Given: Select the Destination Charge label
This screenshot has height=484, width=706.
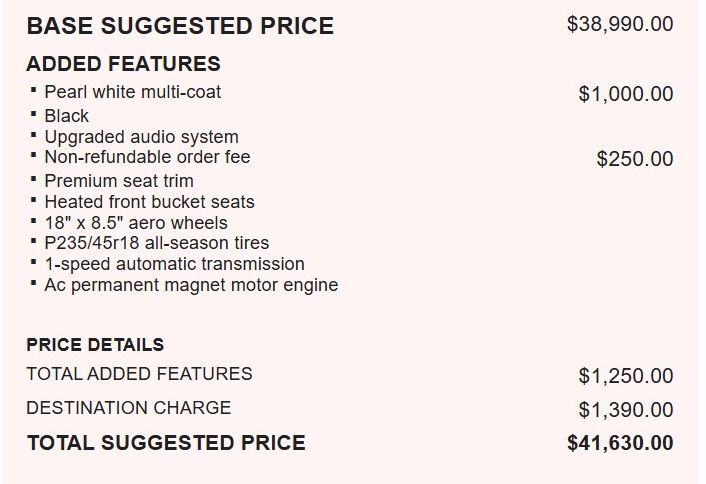Looking at the screenshot, I should tap(129, 407).
